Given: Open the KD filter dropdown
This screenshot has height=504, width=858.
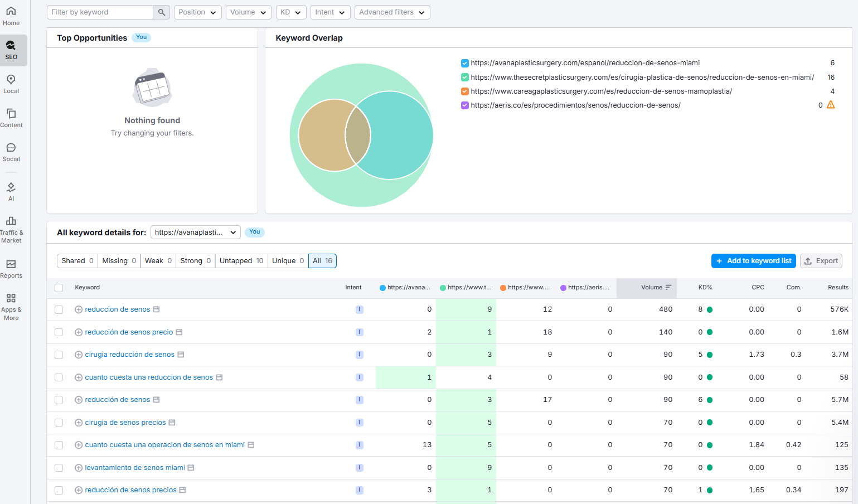Looking at the screenshot, I should pyautogui.click(x=291, y=12).
